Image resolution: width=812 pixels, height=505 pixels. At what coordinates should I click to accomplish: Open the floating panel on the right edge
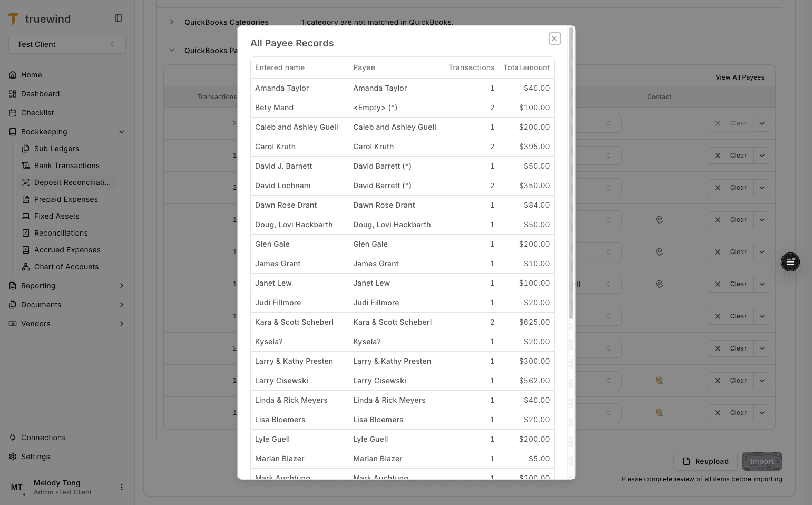pyautogui.click(x=790, y=262)
